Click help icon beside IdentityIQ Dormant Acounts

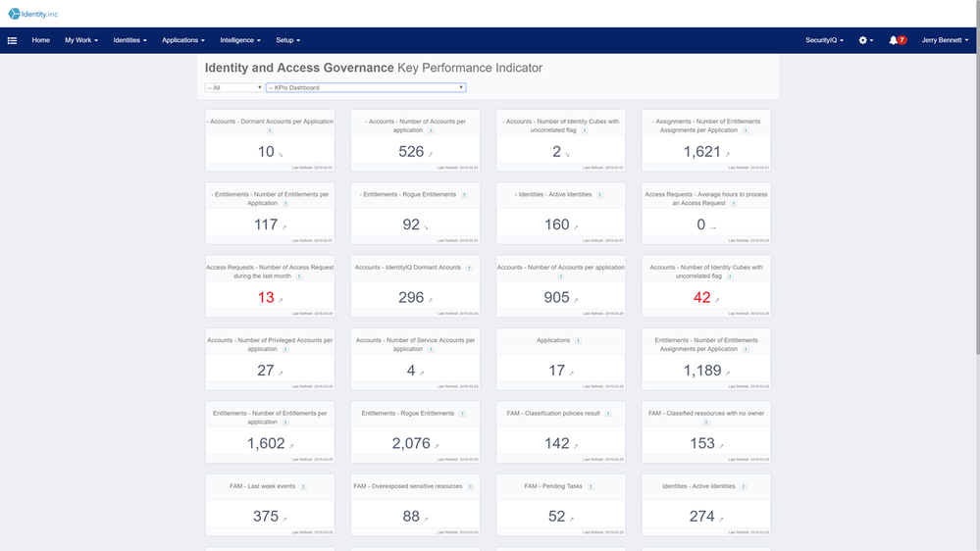pyautogui.click(x=469, y=268)
